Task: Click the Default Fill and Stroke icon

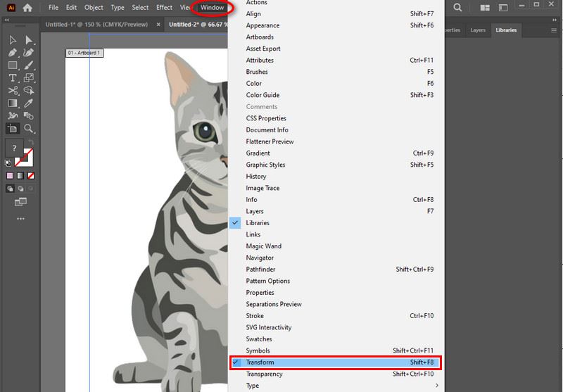Action: point(8,163)
